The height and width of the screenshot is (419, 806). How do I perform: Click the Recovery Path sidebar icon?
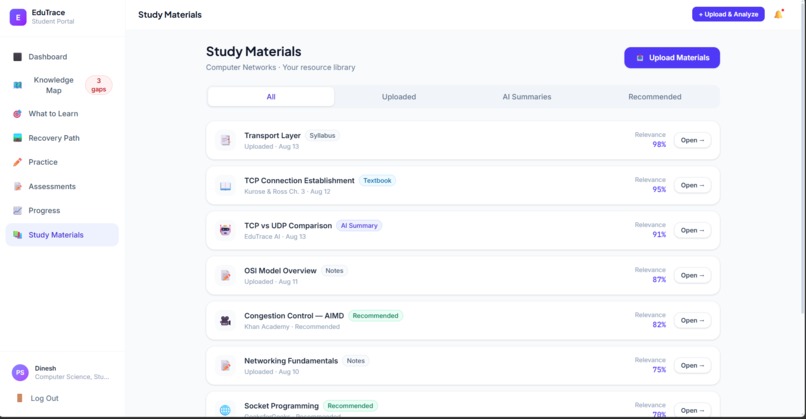17,138
